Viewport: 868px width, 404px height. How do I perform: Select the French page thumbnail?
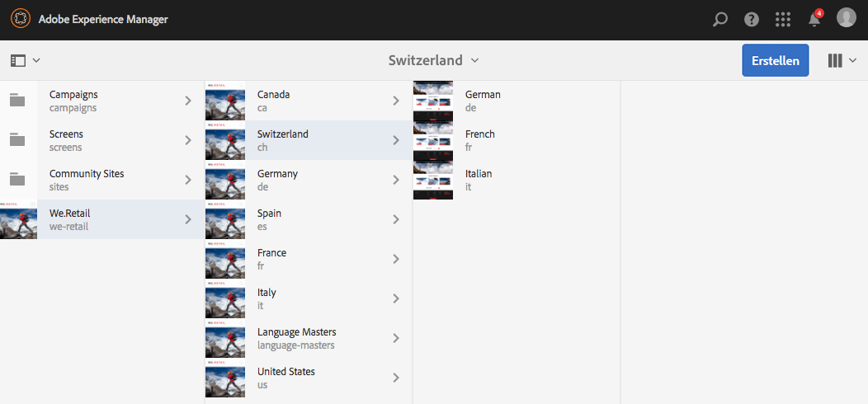[433, 140]
